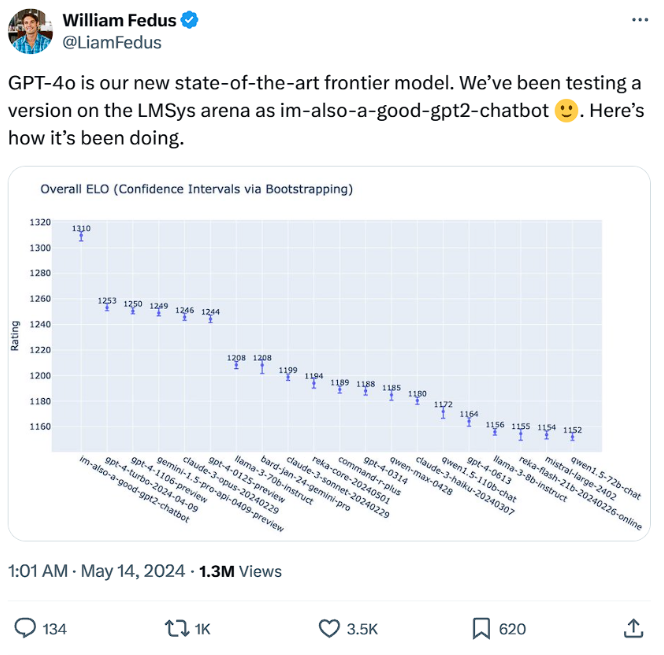The width and height of the screenshot is (664, 655).
Task: Click the 1:01 AM May 14, 2024 timestamp
Action: [96, 571]
